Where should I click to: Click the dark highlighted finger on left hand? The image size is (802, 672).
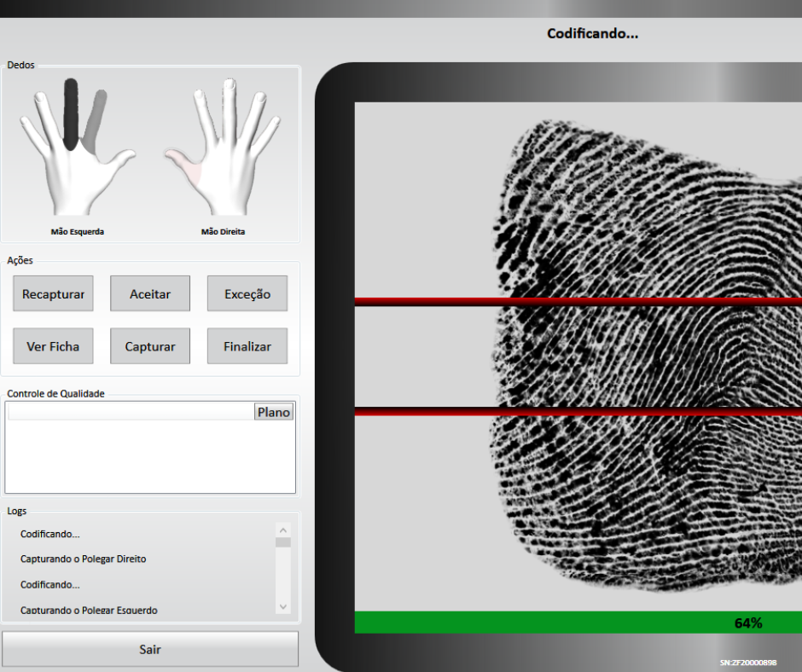click(71, 113)
